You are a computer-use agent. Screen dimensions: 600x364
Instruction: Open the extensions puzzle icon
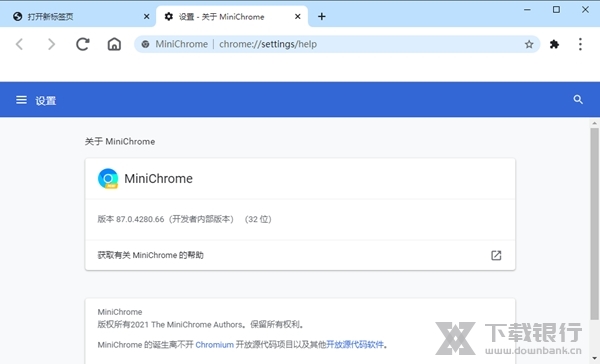coord(554,44)
